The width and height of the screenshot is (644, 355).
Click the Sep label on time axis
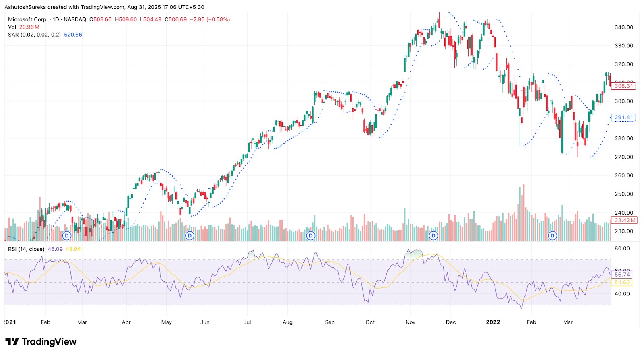coord(330,322)
